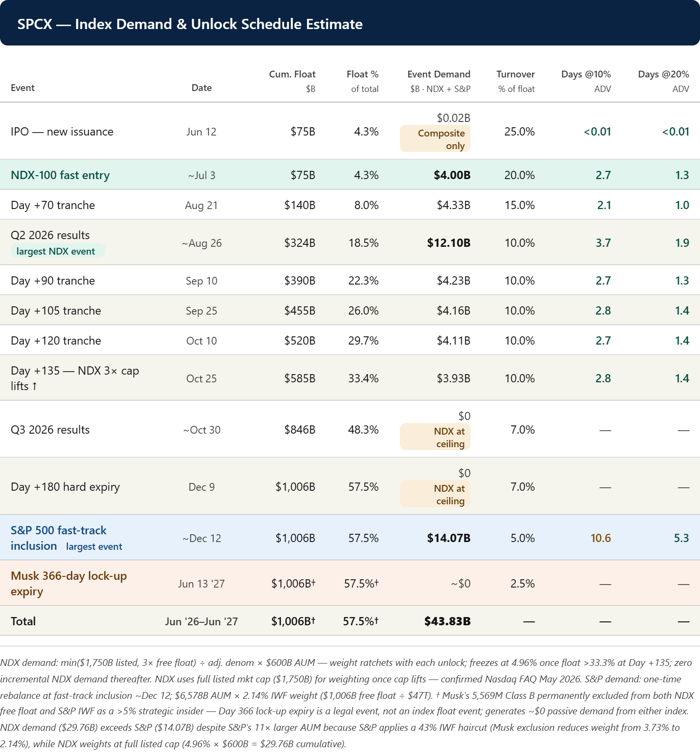This screenshot has width=700, height=754.
Task: Select the 'Days @10%' column header
Action: click(x=586, y=74)
